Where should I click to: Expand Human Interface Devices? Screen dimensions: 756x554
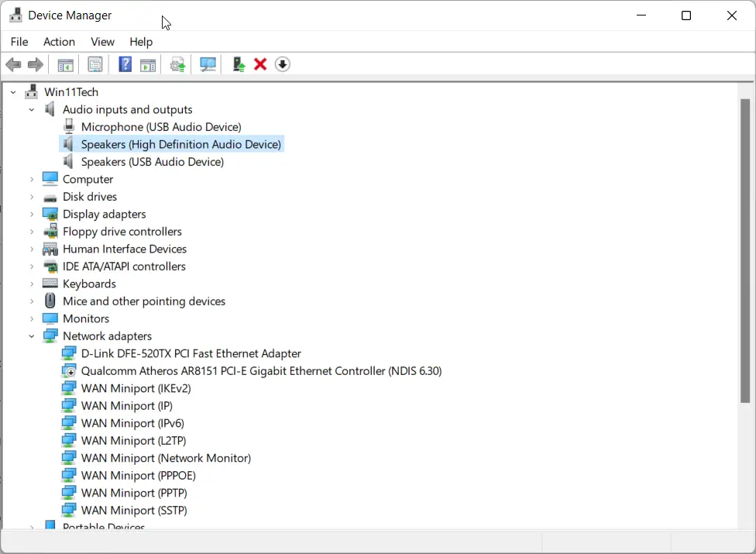tap(31, 249)
